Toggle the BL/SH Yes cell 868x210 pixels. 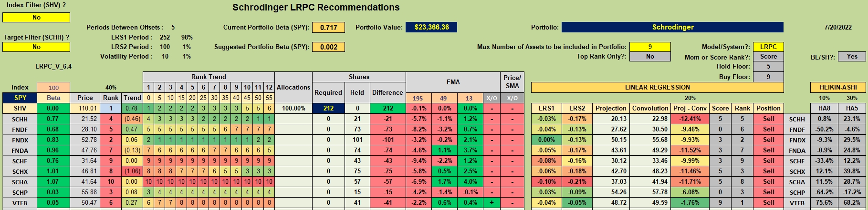pos(852,56)
